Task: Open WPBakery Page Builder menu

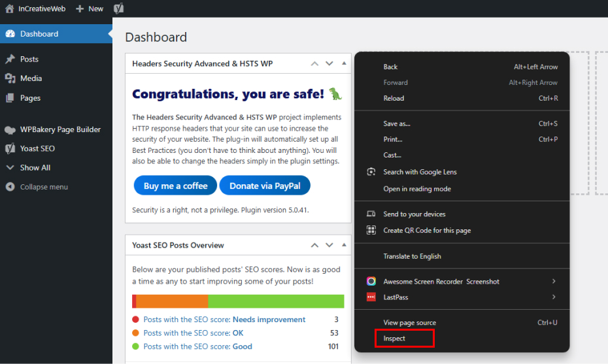Action: tap(60, 129)
